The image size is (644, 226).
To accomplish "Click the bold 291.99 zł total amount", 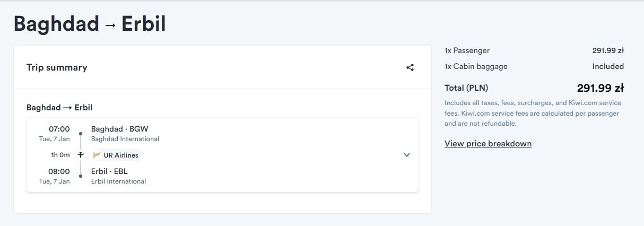I will point(601,88).
